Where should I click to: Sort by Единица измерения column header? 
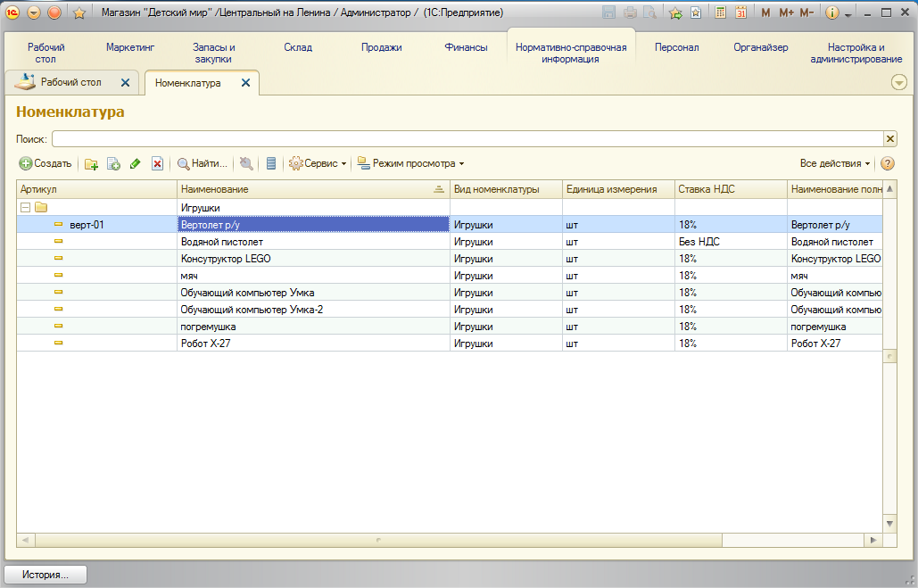coord(618,189)
